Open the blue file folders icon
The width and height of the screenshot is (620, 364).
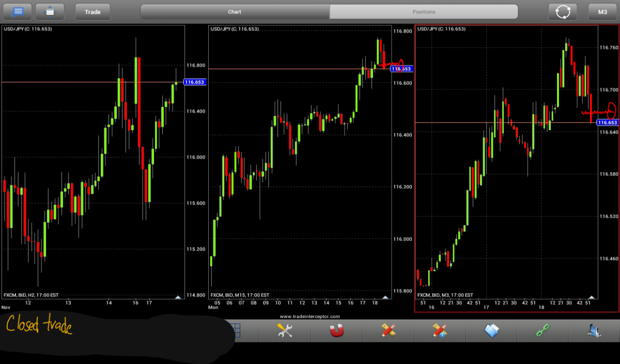tap(491, 330)
